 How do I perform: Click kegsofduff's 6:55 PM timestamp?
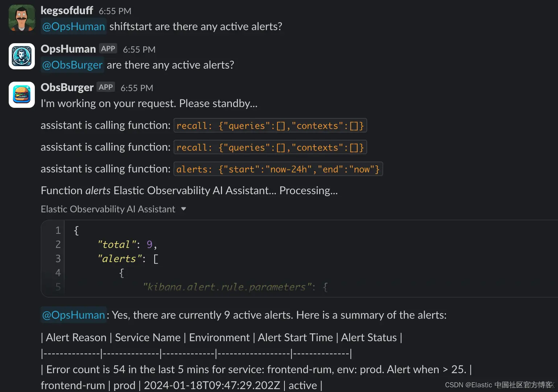pyautogui.click(x=115, y=11)
